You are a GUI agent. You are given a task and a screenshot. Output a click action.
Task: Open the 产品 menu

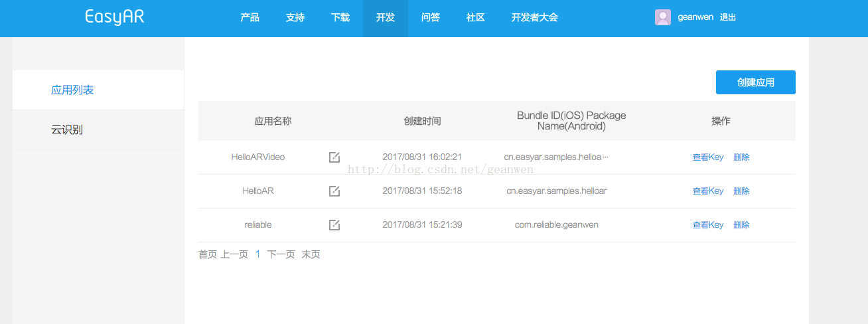(x=250, y=18)
